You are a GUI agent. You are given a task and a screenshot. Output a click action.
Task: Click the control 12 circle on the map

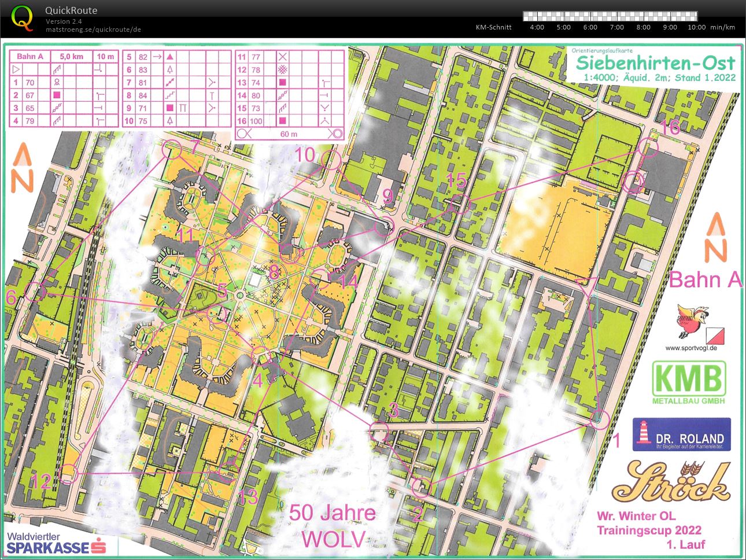tap(69, 473)
